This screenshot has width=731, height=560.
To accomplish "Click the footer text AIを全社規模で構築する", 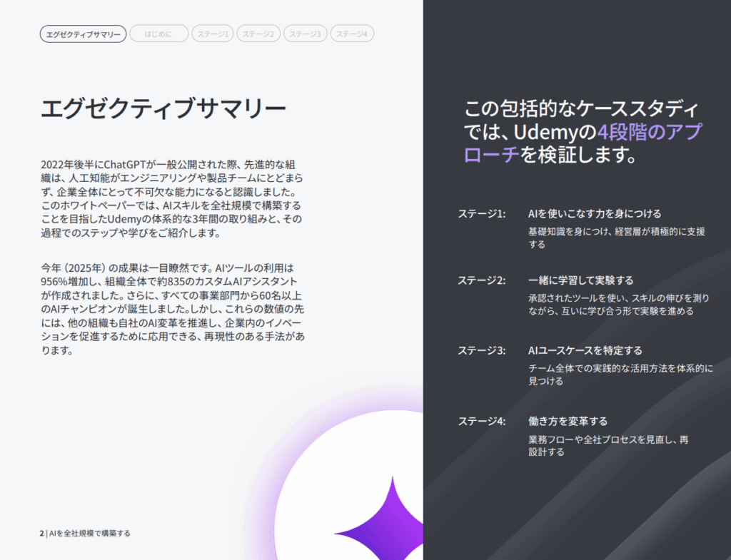I will pyautogui.click(x=90, y=533).
